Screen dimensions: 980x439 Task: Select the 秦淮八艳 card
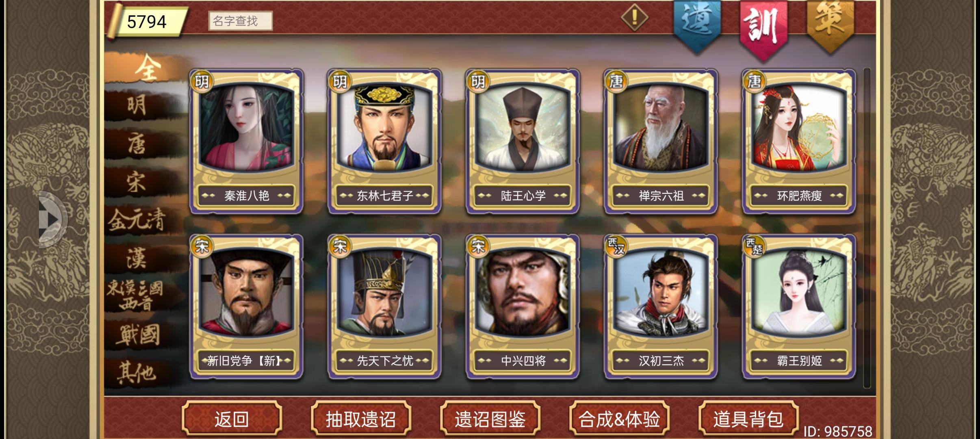point(246,141)
